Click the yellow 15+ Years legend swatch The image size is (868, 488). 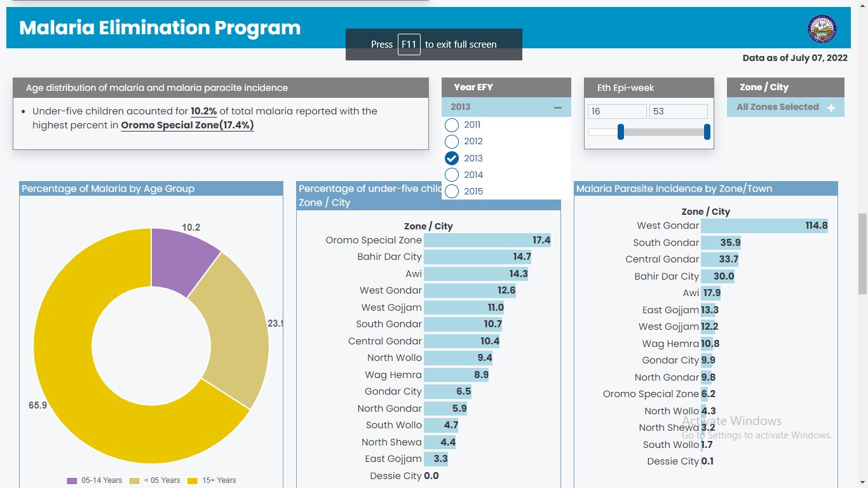pos(193,480)
